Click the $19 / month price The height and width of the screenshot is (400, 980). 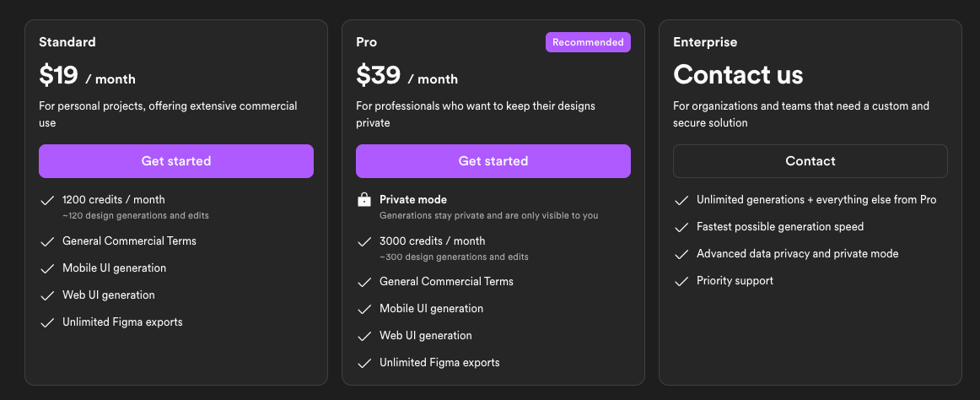87,76
